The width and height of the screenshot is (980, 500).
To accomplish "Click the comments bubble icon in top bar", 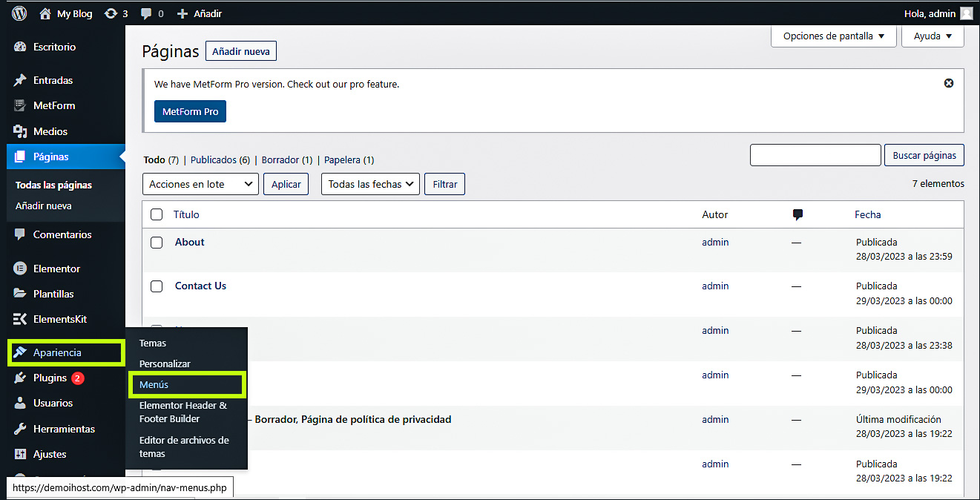I will [x=147, y=13].
